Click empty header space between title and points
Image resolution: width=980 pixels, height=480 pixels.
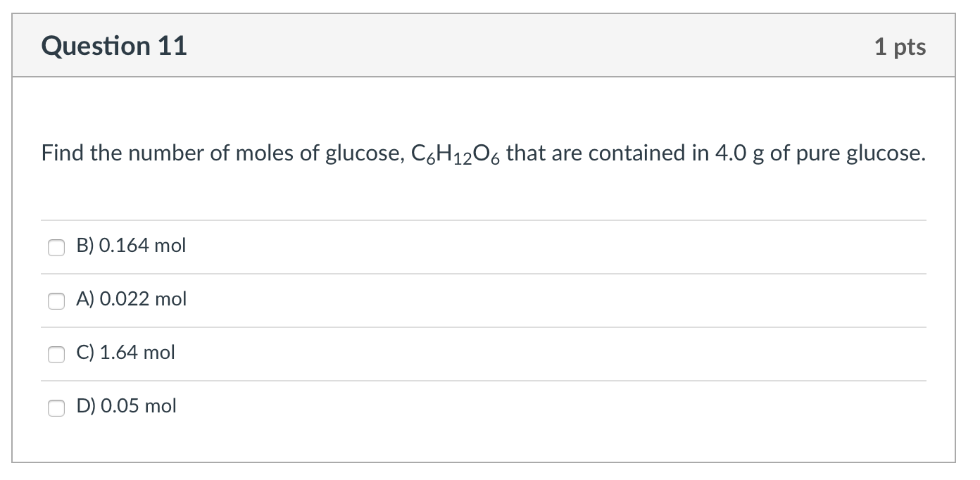coord(528,46)
